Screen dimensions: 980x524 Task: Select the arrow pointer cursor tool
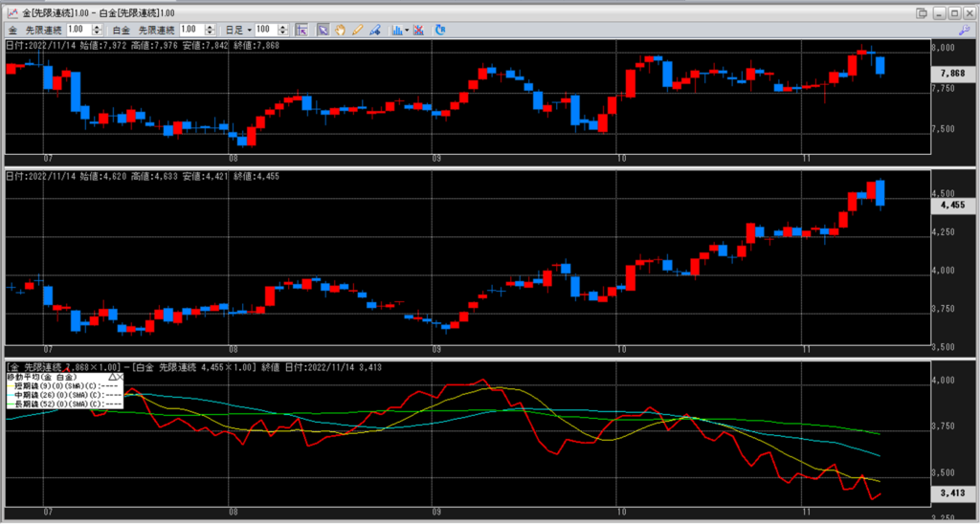[x=323, y=30]
